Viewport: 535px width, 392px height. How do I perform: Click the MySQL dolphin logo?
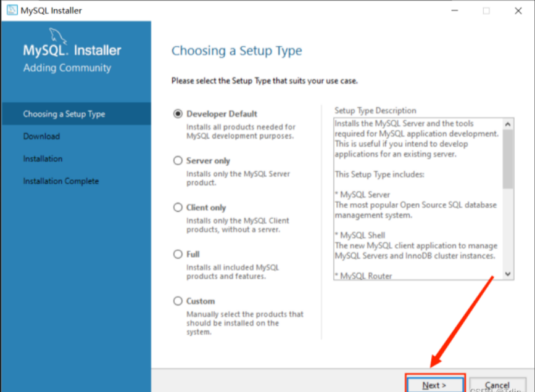click(57, 36)
